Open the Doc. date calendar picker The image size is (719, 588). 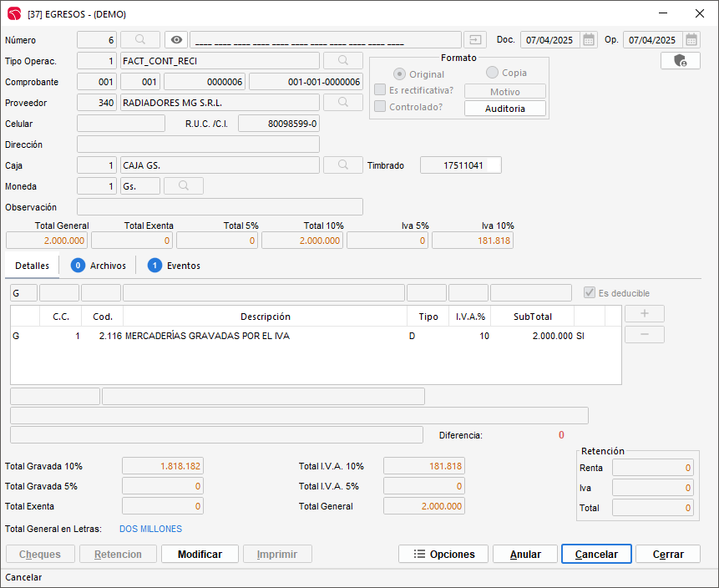point(589,40)
